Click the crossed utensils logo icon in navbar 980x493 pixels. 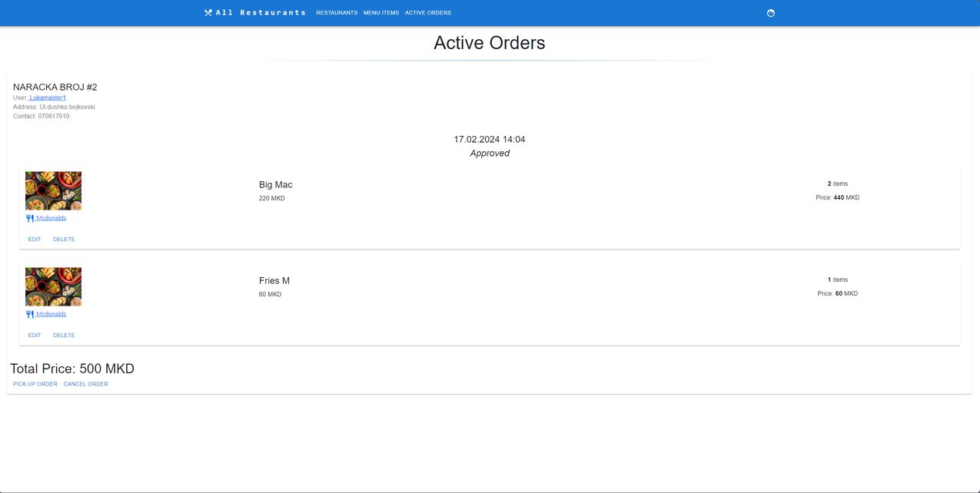pyautogui.click(x=208, y=12)
